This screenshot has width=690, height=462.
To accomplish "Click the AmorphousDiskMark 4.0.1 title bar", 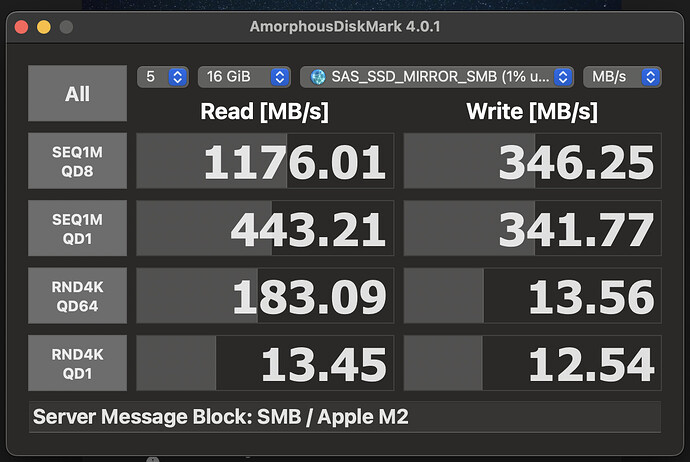I will 345,27.
